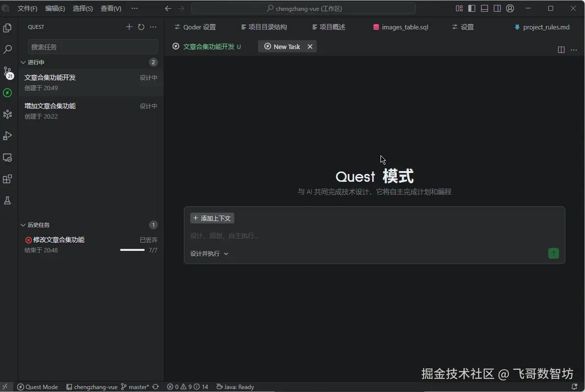
Task: Split the editor to the right
Action: (561, 49)
